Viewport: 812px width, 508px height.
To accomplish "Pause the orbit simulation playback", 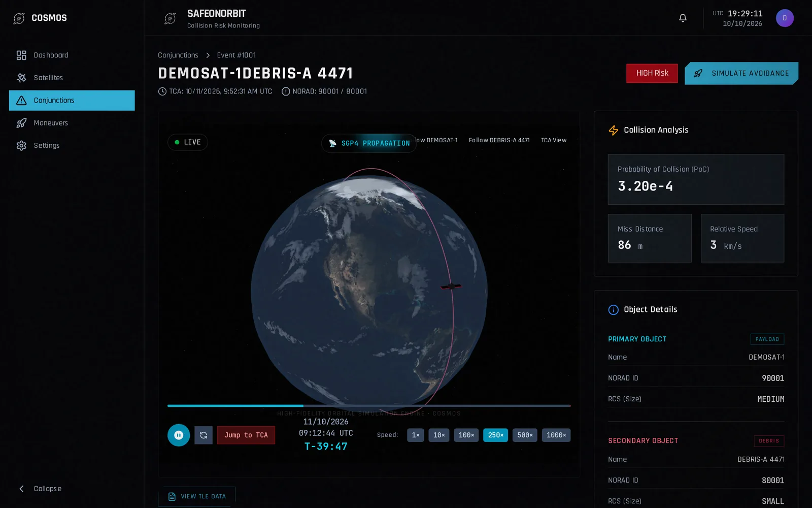I will [x=179, y=435].
